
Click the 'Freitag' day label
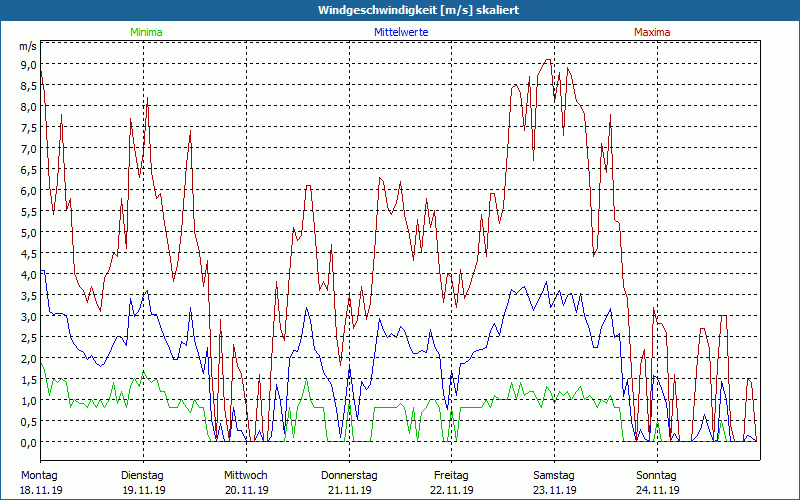click(451, 476)
